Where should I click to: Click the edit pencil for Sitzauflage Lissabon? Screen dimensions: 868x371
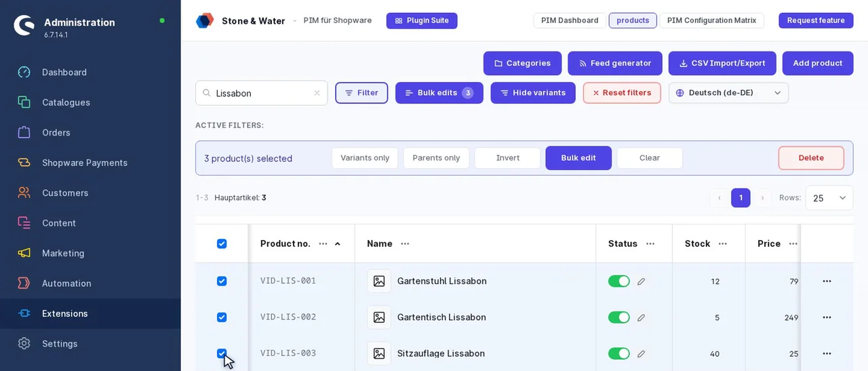642,353
